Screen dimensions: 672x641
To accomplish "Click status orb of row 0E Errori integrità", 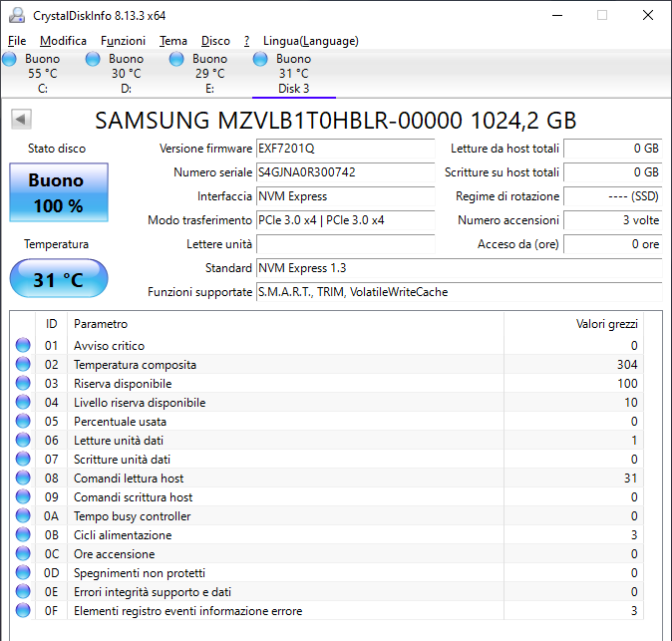I will click(x=23, y=591).
